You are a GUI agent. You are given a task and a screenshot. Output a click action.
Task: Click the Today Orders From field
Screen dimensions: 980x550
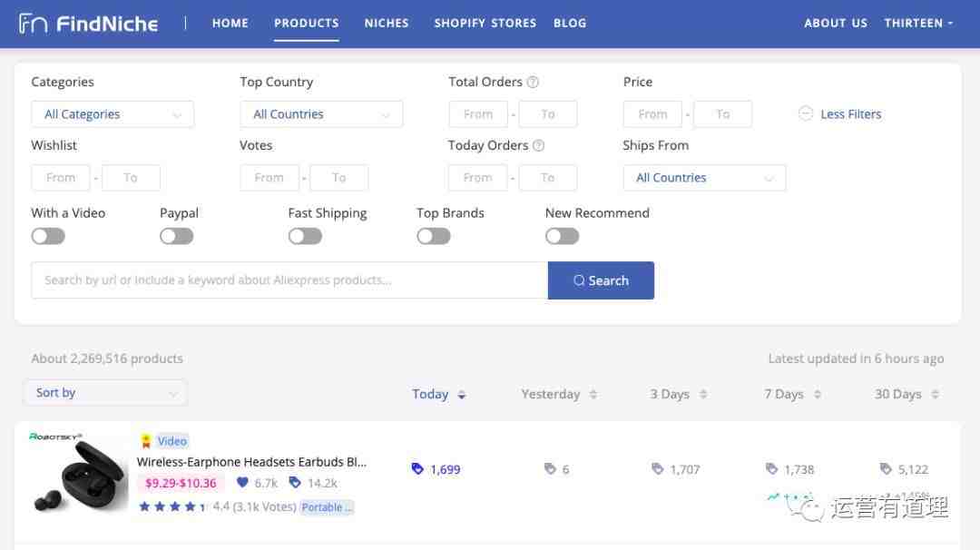[477, 178]
